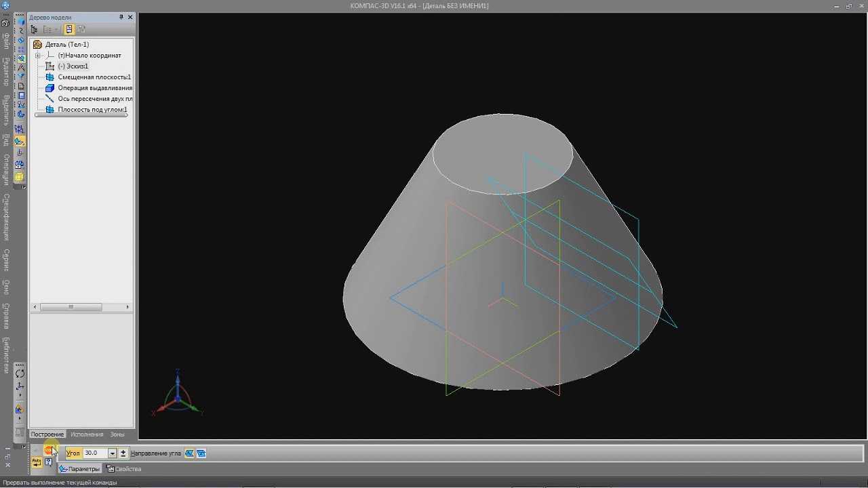Click the ± geometric calculator button beside Угол

pos(123,453)
